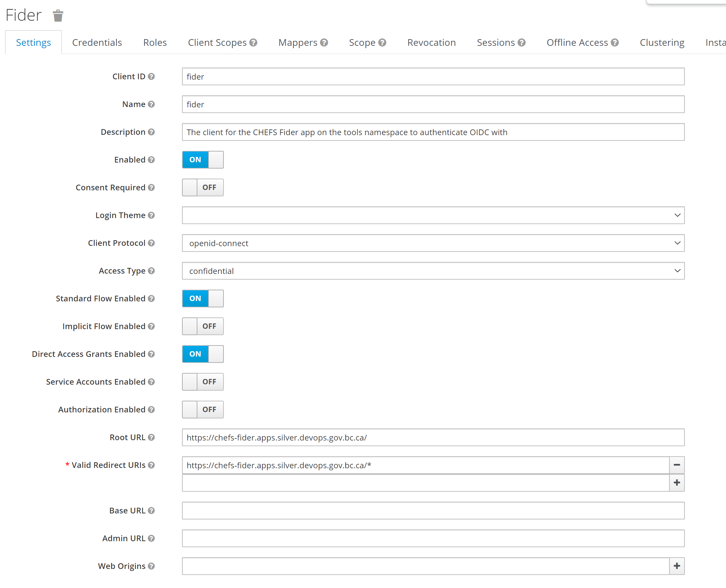Open the Client Protocol dropdown
Image resolution: width=726 pixels, height=588 pixels.
[x=433, y=243]
